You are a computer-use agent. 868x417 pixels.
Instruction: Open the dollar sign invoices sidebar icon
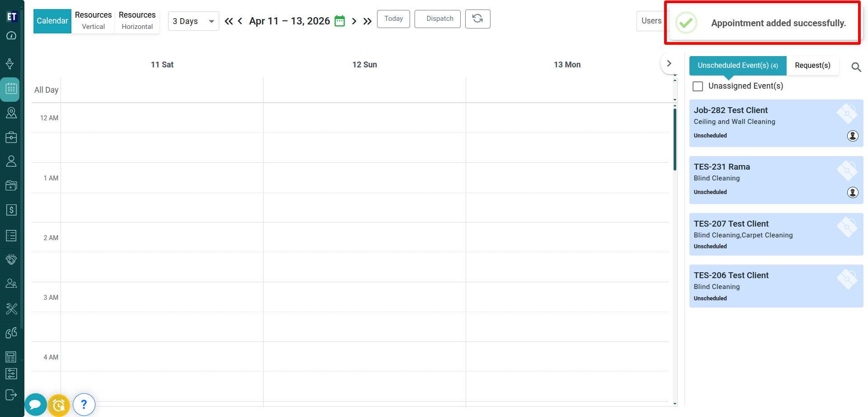11,210
